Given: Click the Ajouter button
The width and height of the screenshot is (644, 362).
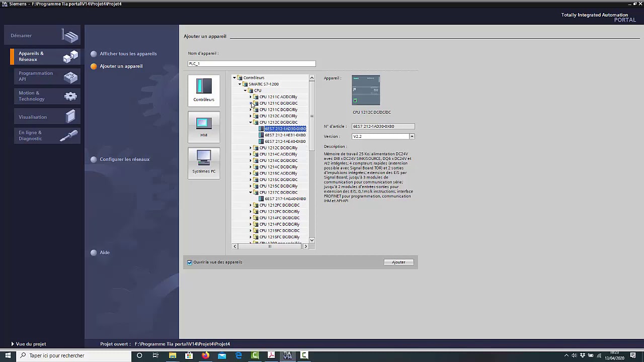Looking at the screenshot, I should [398, 262].
